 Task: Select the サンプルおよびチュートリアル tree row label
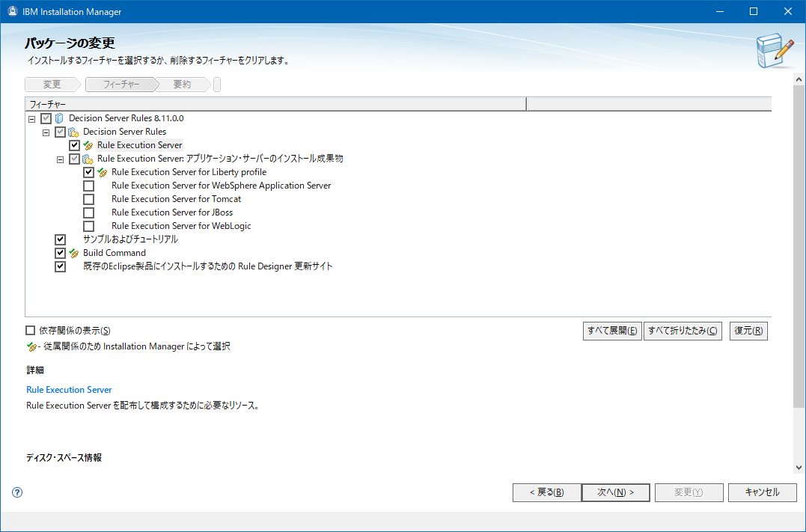(130, 239)
